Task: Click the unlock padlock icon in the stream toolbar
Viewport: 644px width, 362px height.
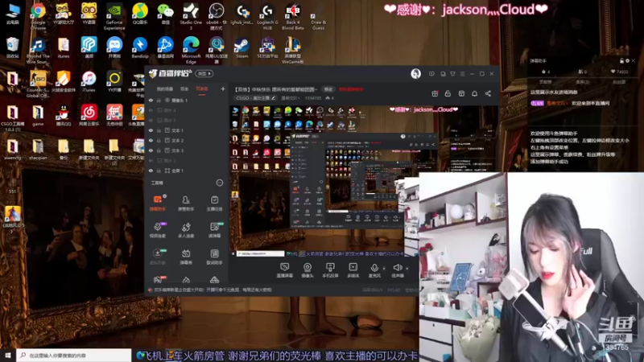Action: pyautogui.click(x=448, y=93)
